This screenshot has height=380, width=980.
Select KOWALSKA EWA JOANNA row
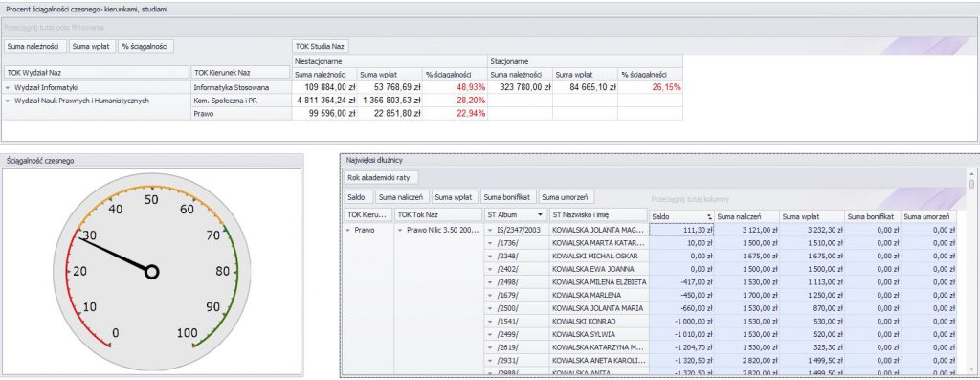coord(598,269)
